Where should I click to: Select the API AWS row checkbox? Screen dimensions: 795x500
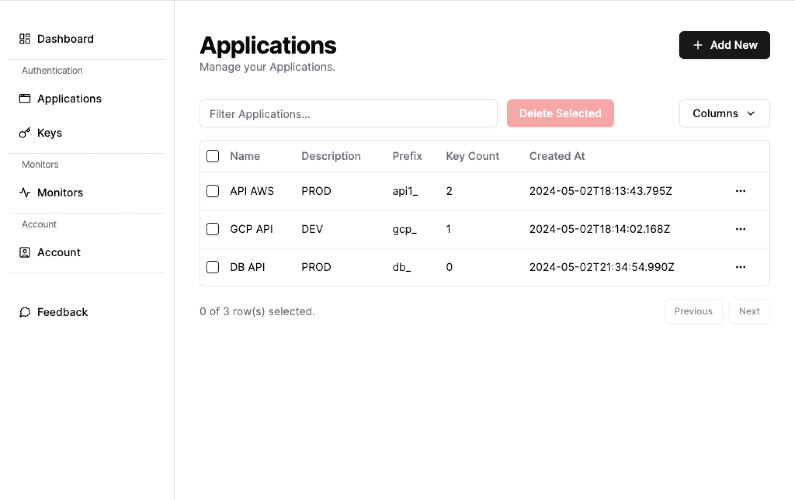tap(212, 191)
